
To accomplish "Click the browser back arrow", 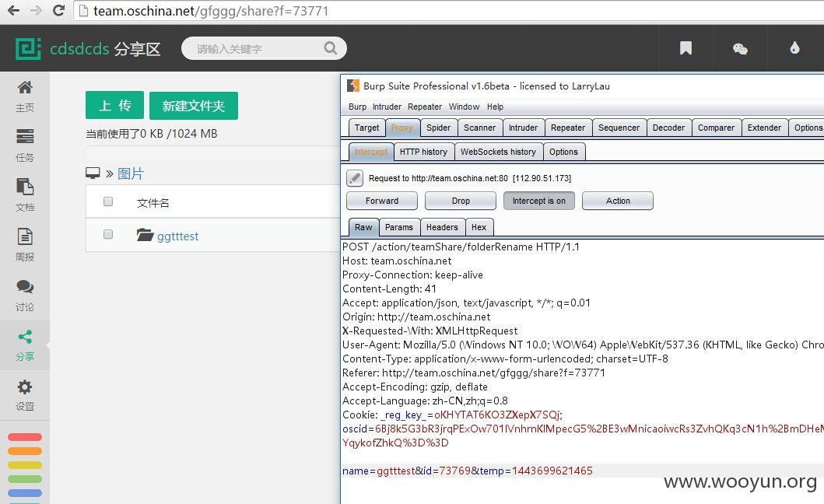I will 13,11.
